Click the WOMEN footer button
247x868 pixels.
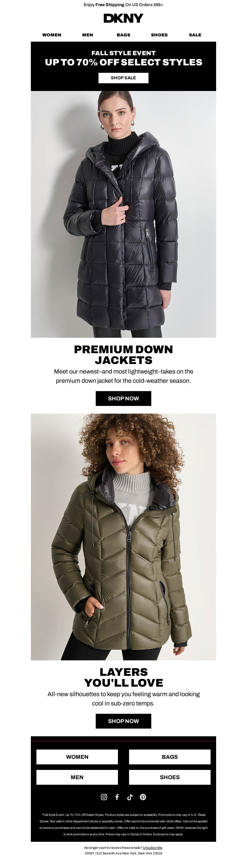click(x=77, y=757)
